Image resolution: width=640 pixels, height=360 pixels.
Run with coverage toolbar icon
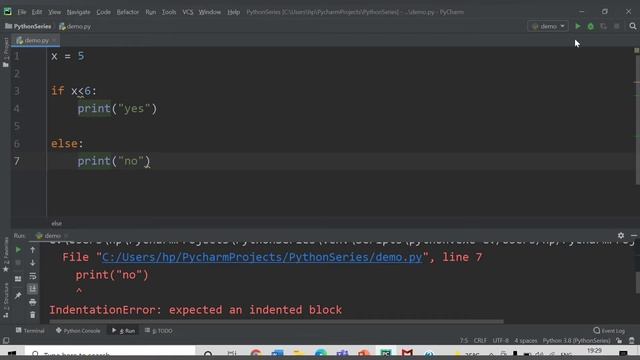pyautogui.click(x=603, y=26)
